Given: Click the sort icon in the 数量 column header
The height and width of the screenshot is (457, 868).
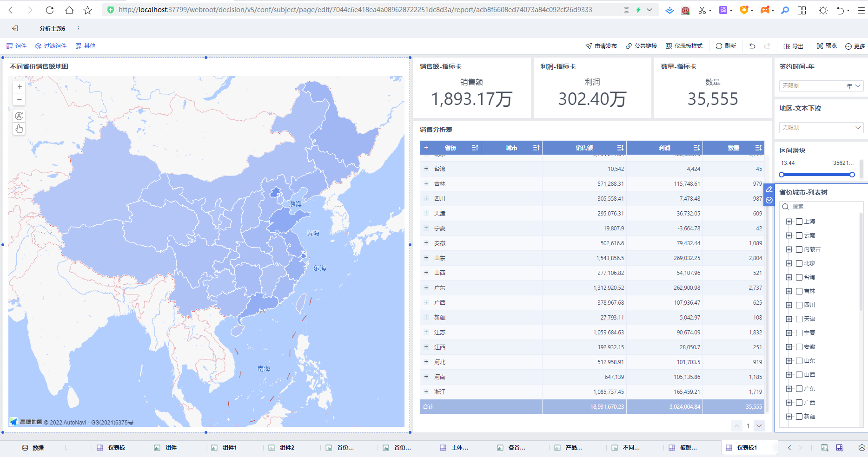Looking at the screenshot, I should (x=758, y=148).
